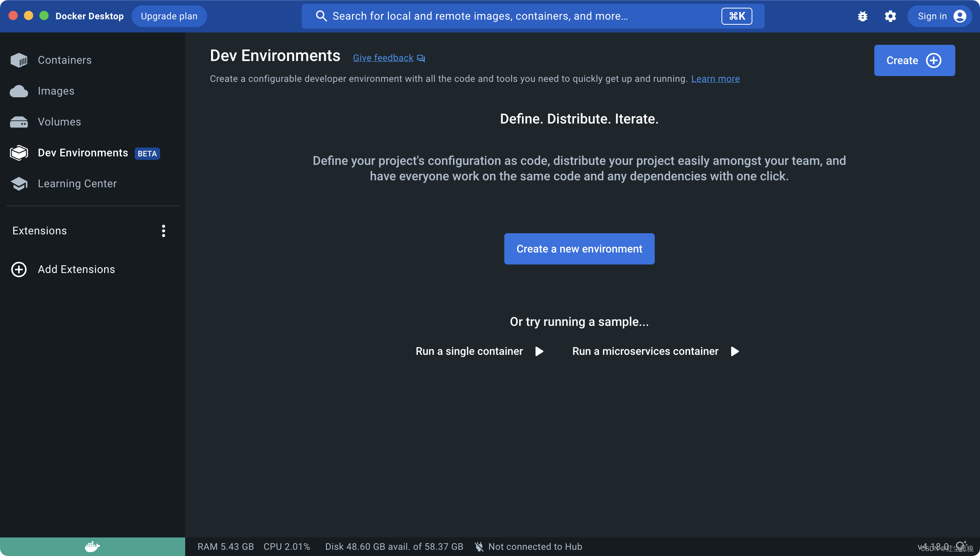Select Dev Environments in the sidebar
This screenshot has width=980, height=556.
pos(83,153)
